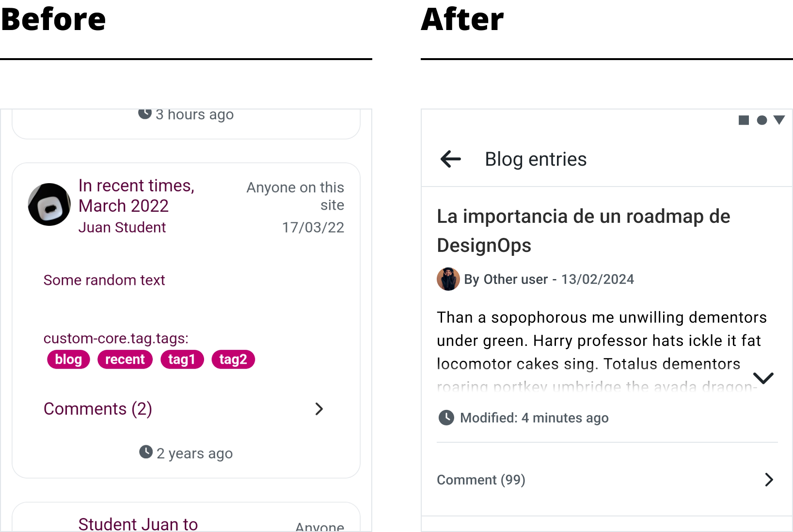The width and height of the screenshot is (793, 532).
Task: Click the clock icon beside 'Modified: 4 minutes ago'
Action: (446, 418)
